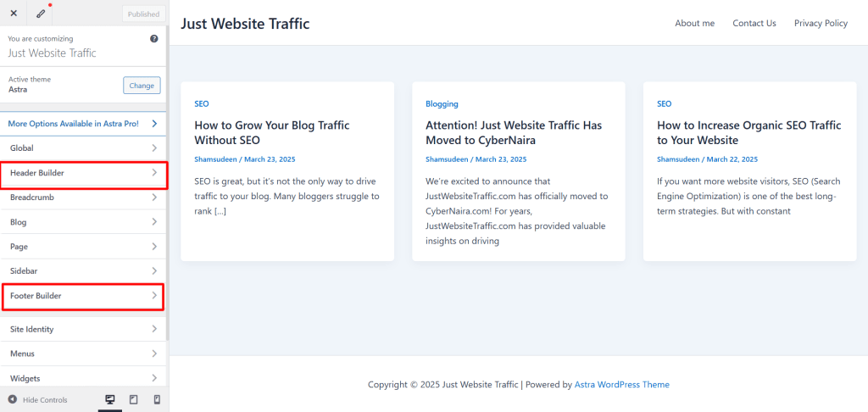
Task: Click the help question mark icon
Action: coord(153,39)
